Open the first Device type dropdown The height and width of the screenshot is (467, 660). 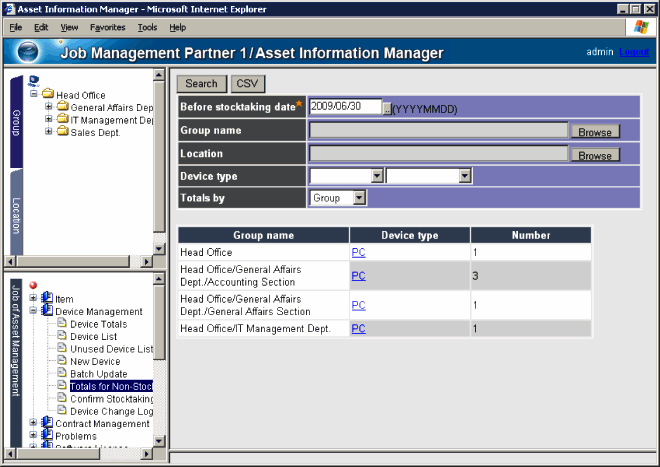(377, 175)
